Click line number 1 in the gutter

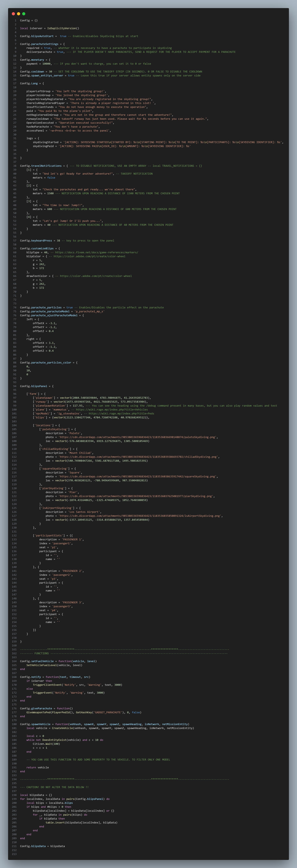point(15,21)
